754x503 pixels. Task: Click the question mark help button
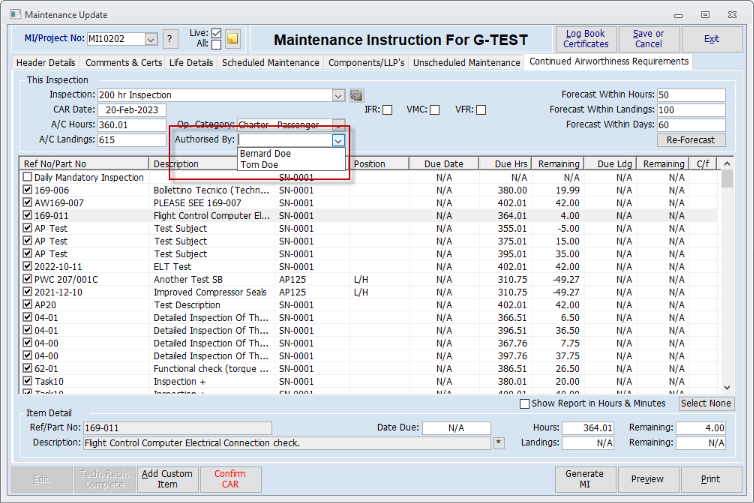pyautogui.click(x=170, y=39)
